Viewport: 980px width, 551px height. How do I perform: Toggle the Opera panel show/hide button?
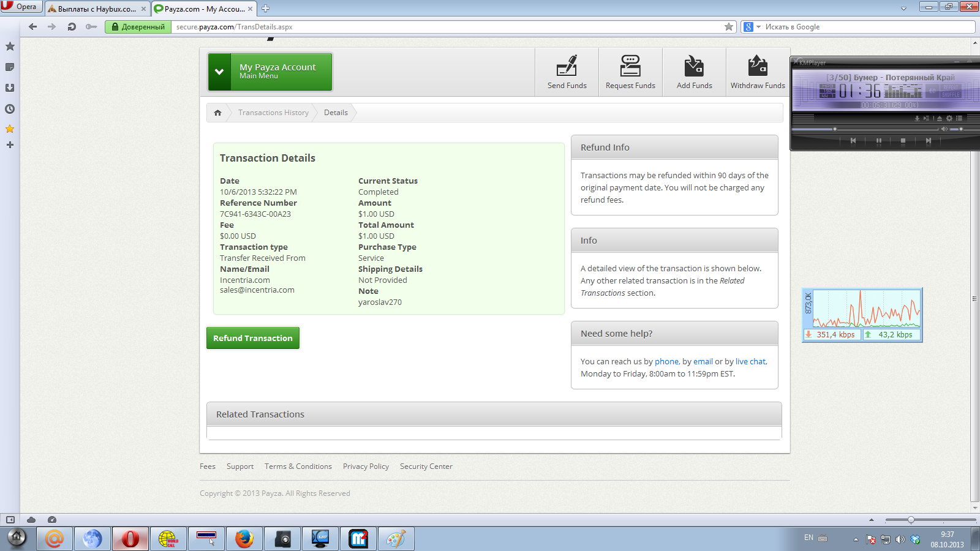click(x=10, y=520)
